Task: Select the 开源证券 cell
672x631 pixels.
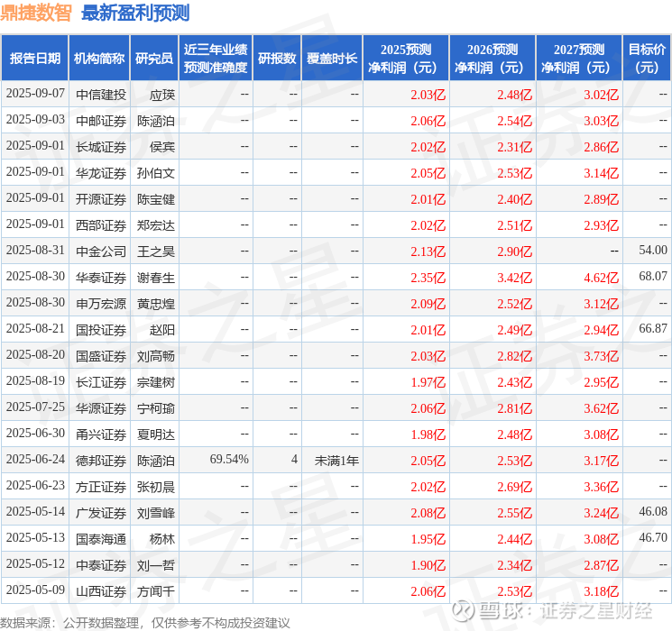Action: pyautogui.click(x=101, y=199)
